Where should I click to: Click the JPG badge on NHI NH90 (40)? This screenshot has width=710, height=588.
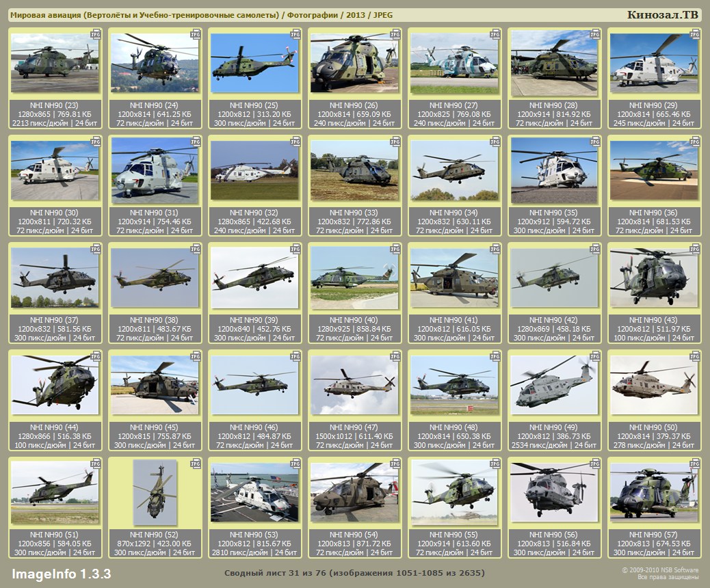click(395, 249)
